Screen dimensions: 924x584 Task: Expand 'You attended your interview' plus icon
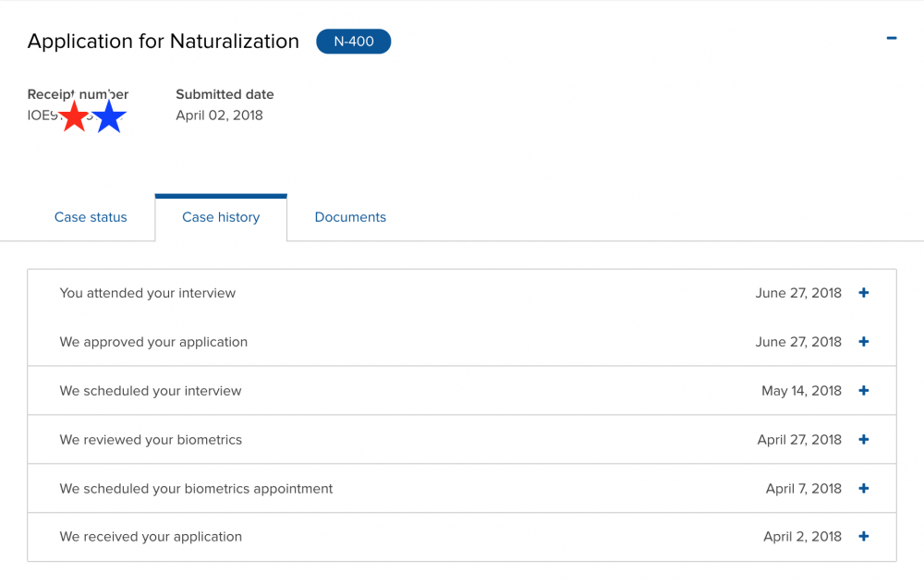coord(864,293)
